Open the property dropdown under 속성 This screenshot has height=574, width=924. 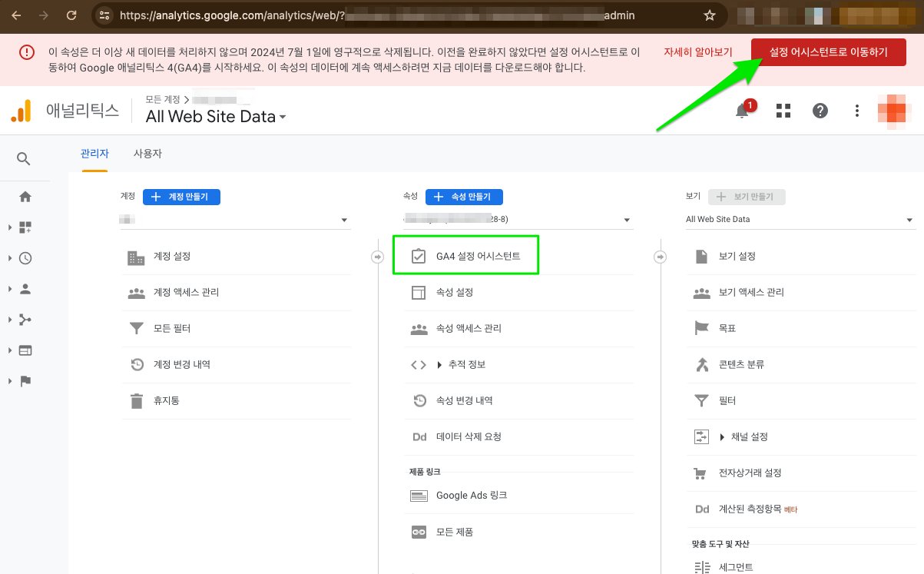[x=518, y=221]
